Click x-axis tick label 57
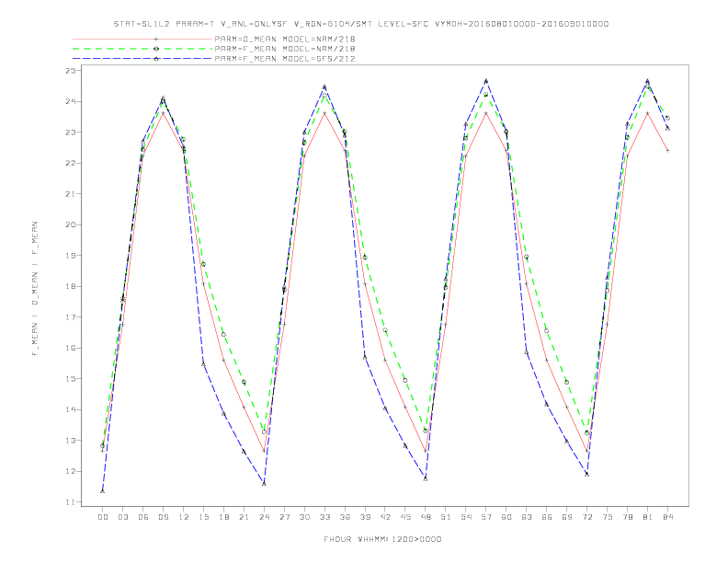This screenshot has width=728, height=563. click(486, 517)
